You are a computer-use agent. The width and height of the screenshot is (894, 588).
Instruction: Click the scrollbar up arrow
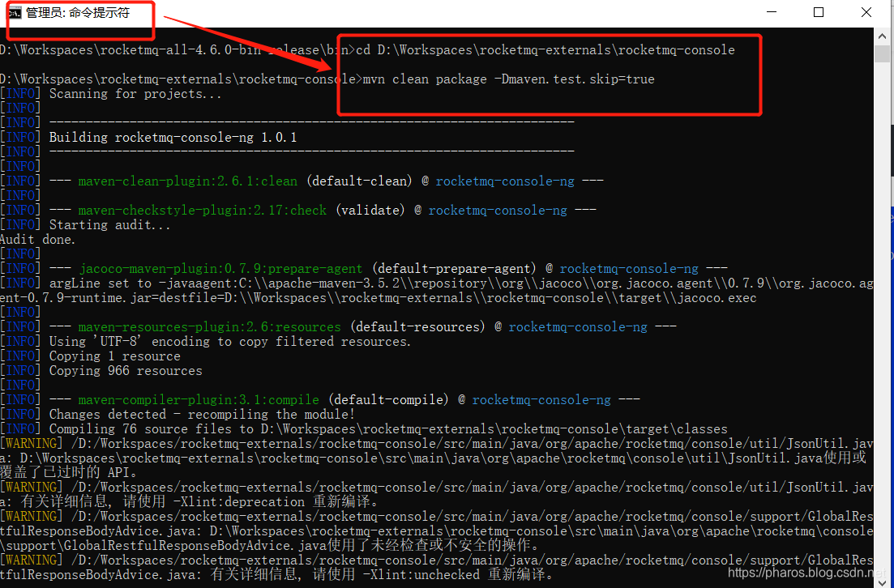tap(882, 36)
